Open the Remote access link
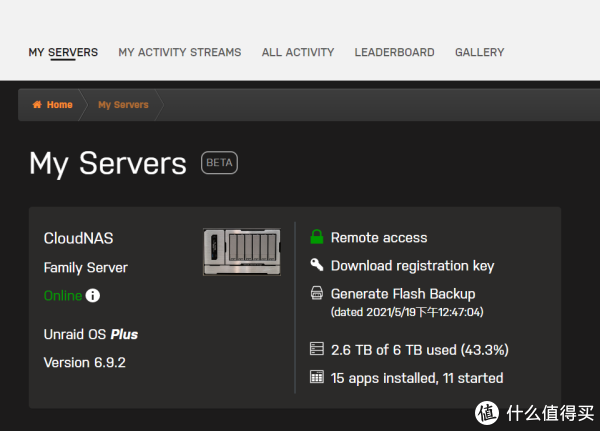 [x=379, y=238]
